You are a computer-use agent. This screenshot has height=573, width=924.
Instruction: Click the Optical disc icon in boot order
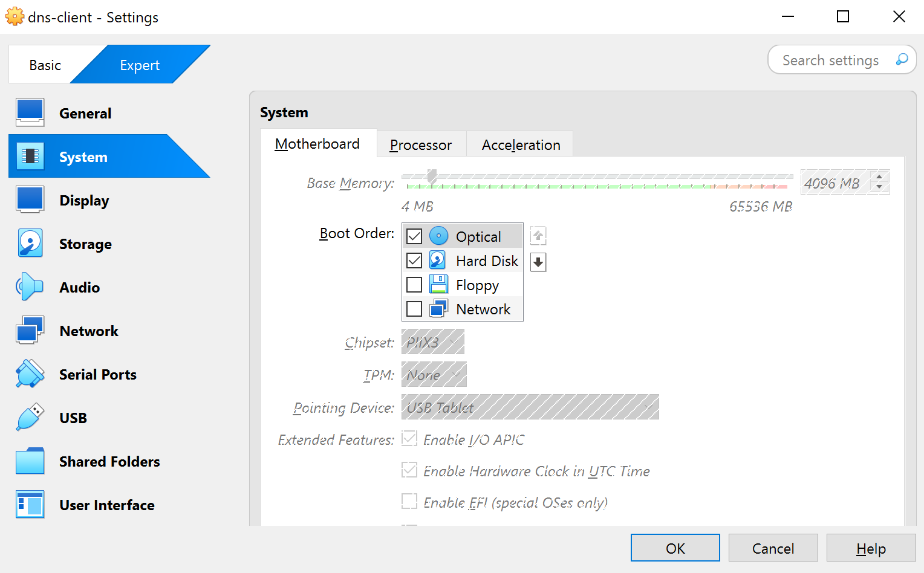click(438, 236)
